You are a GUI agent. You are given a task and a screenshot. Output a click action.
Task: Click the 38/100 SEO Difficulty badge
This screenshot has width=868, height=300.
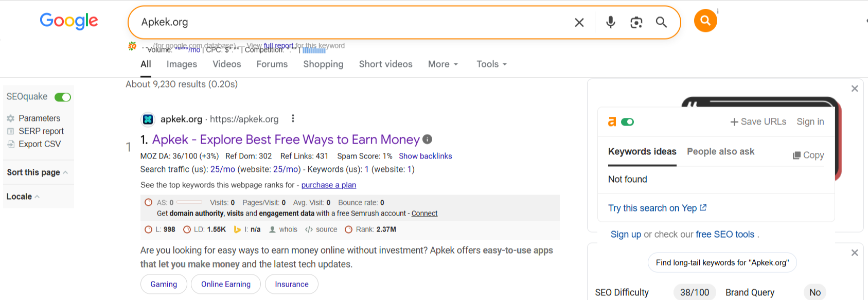click(x=695, y=292)
